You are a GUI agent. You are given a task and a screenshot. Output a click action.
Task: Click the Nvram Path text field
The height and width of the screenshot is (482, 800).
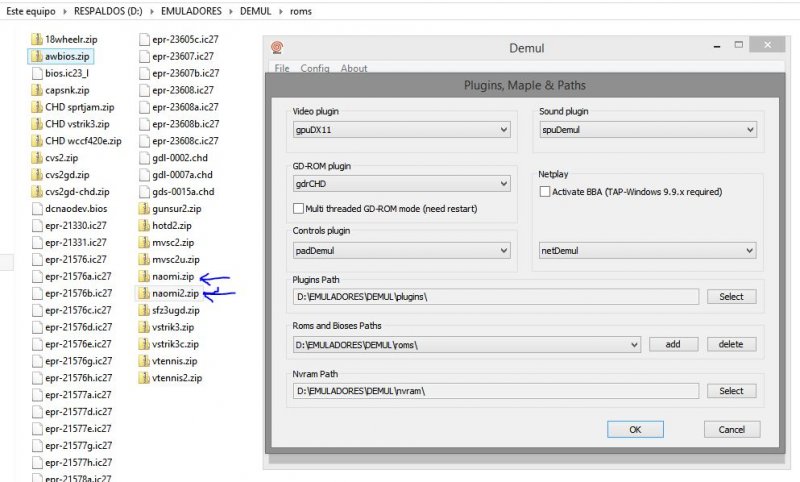coord(495,391)
